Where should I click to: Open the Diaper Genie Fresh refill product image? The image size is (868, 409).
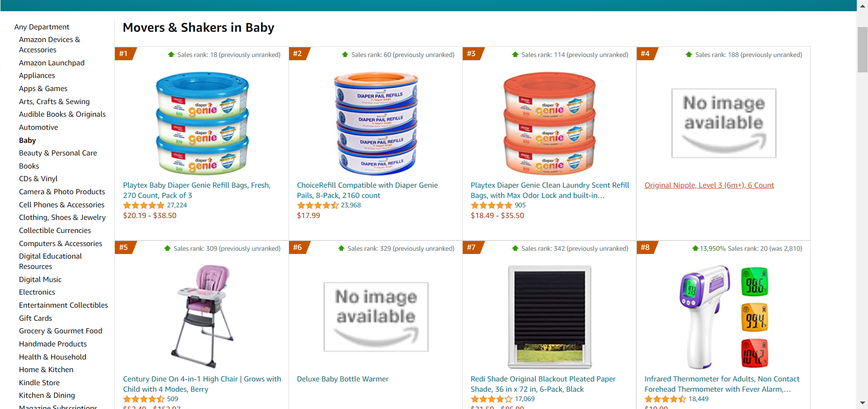(202, 123)
